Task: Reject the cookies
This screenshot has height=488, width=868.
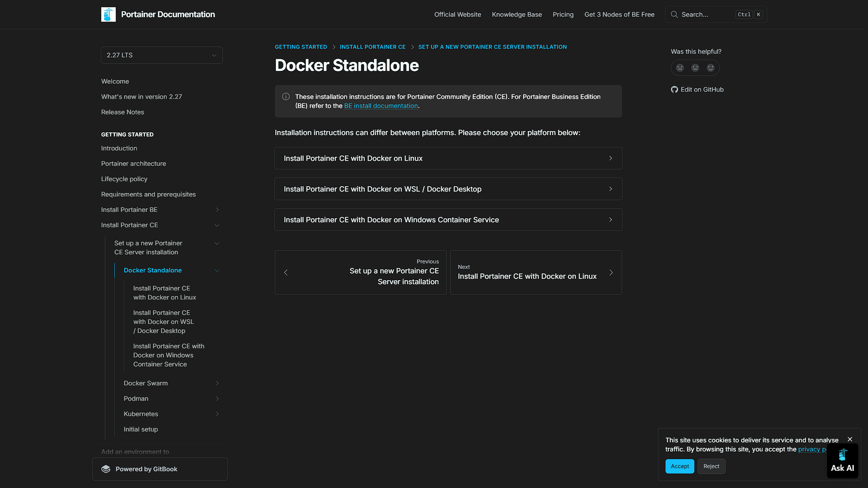Action: click(711, 466)
